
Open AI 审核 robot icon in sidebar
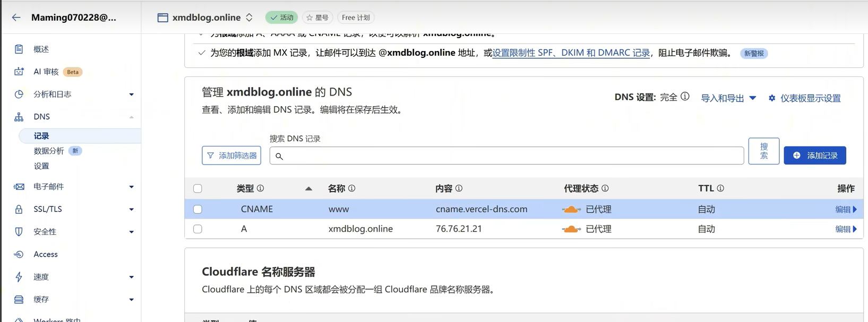click(x=19, y=72)
